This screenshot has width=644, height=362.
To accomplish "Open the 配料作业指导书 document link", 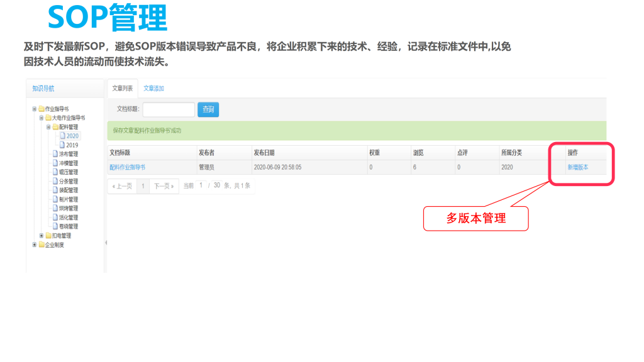I will click(127, 167).
